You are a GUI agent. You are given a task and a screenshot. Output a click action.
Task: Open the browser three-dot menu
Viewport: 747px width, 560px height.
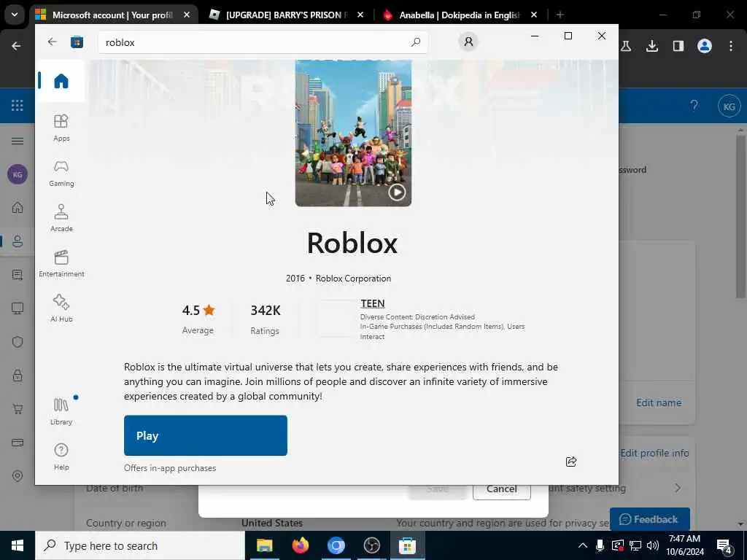(x=731, y=46)
